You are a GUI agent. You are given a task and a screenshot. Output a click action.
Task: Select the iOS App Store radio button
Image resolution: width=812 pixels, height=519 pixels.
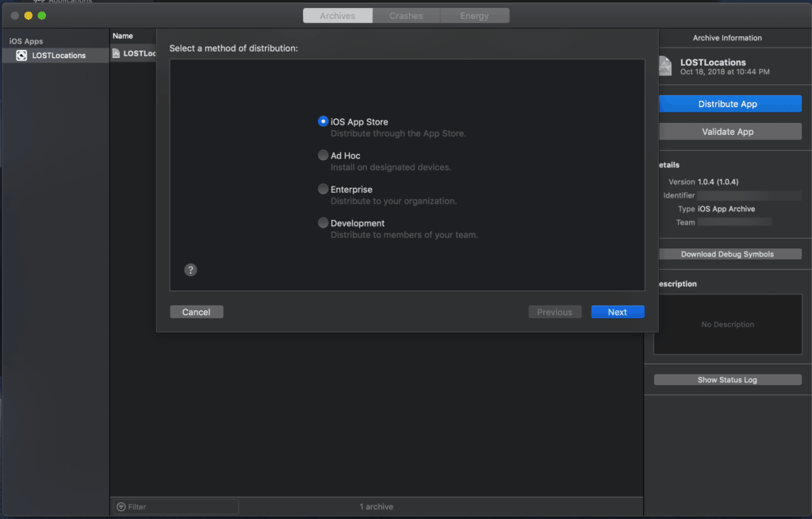324,121
